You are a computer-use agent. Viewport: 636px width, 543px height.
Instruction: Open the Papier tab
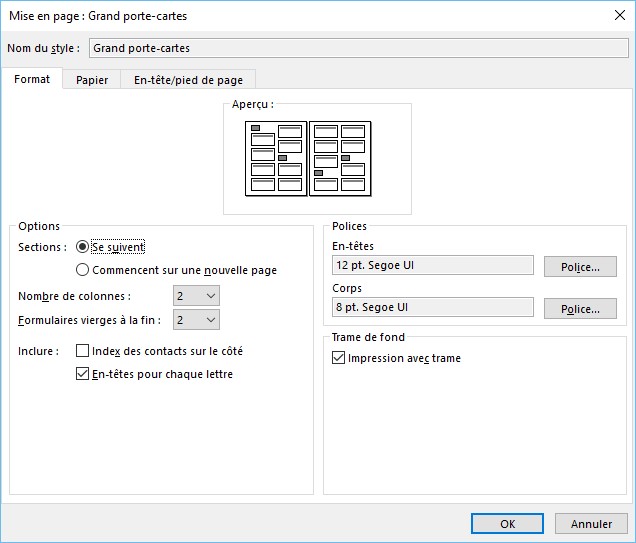coord(92,80)
